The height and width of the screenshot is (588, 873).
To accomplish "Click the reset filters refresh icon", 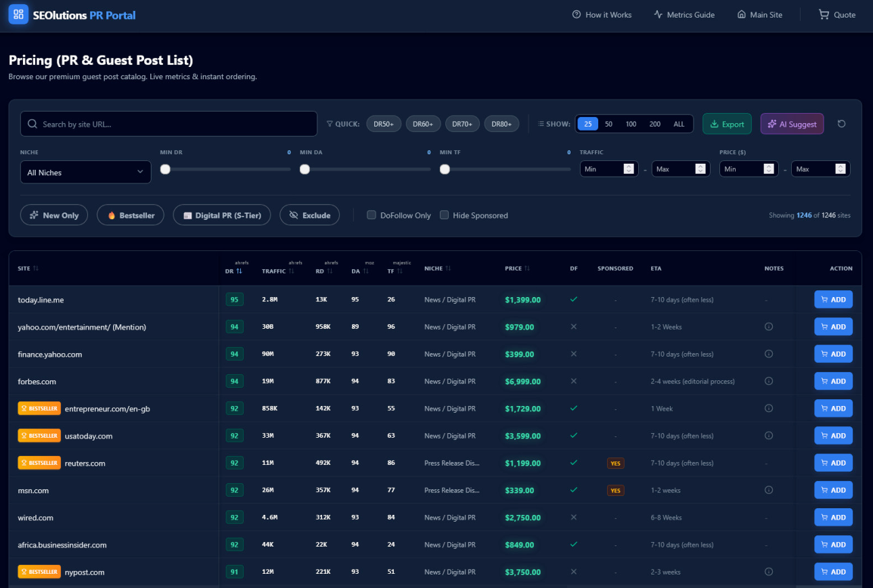I will (x=841, y=124).
